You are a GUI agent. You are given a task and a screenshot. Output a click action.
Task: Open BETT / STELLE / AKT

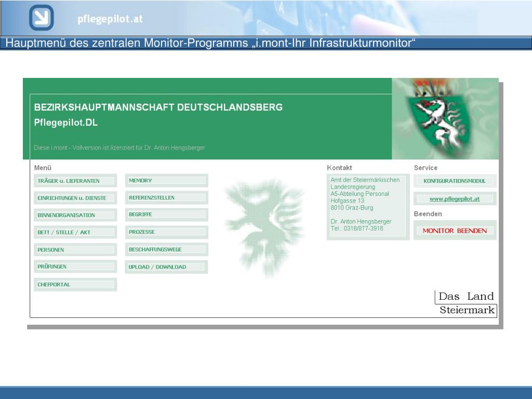75,232
